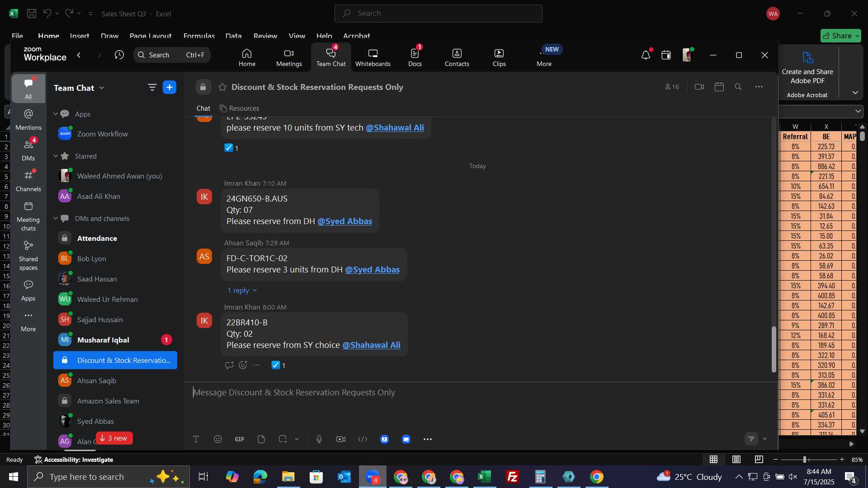Switch Excel to Page Break Preview
The image size is (868, 488).
pyautogui.click(x=759, y=460)
